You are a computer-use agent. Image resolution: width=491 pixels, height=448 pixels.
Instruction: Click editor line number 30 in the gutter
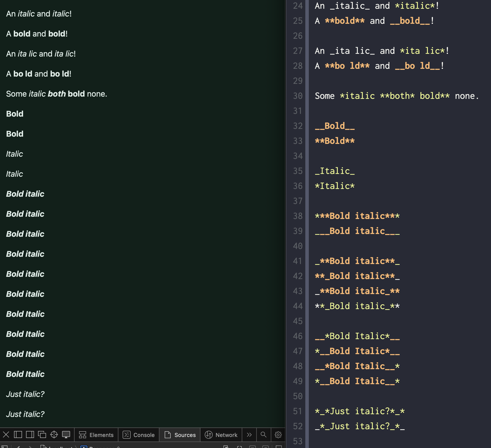pyautogui.click(x=298, y=96)
